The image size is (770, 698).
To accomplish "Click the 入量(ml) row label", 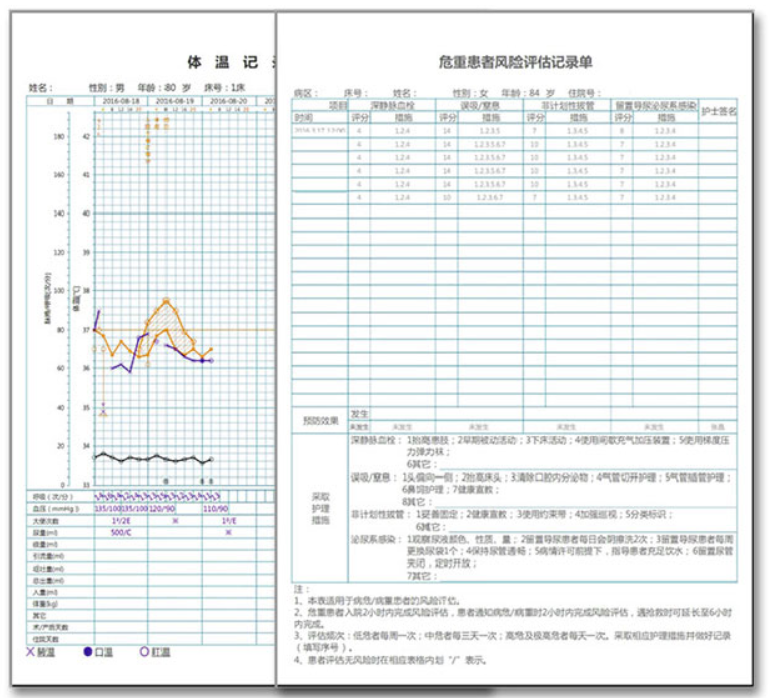I will click(x=45, y=592).
